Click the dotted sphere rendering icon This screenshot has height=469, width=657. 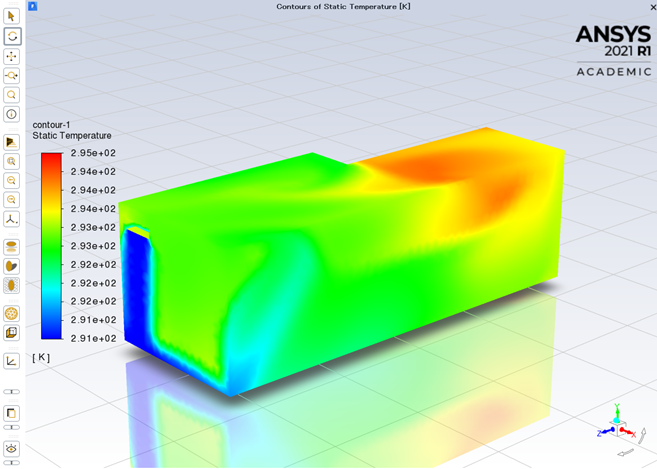11,314
